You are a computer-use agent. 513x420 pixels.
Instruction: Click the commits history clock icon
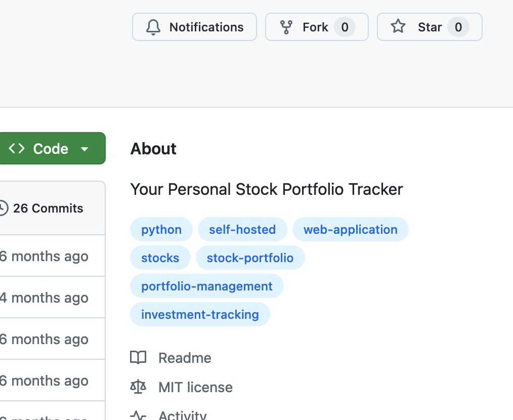[3, 208]
